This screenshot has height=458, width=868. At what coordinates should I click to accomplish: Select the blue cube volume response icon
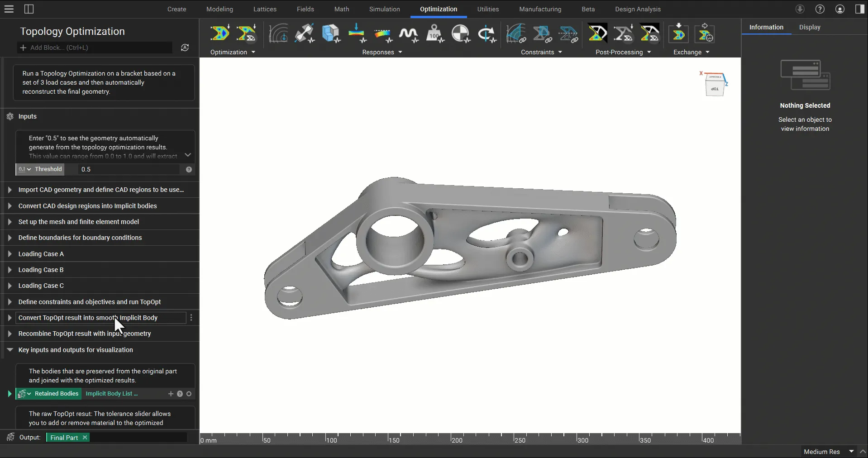[x=331, y=33]
